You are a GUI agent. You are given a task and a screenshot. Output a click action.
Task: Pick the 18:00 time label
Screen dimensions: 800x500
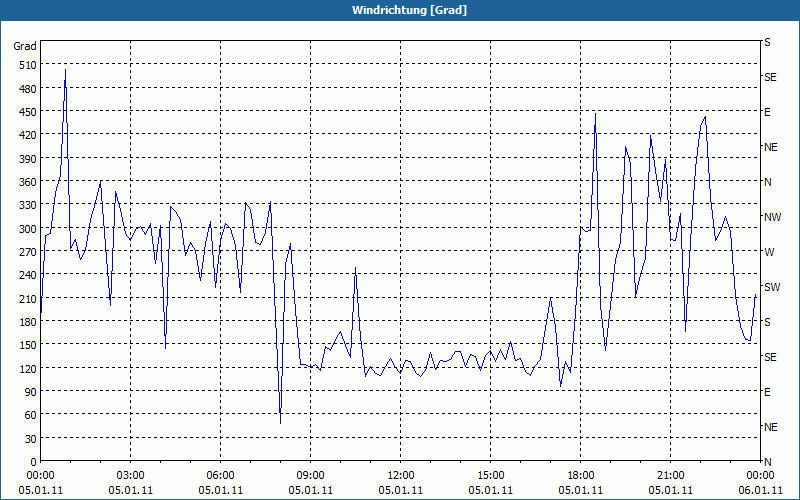click(581, 476)
